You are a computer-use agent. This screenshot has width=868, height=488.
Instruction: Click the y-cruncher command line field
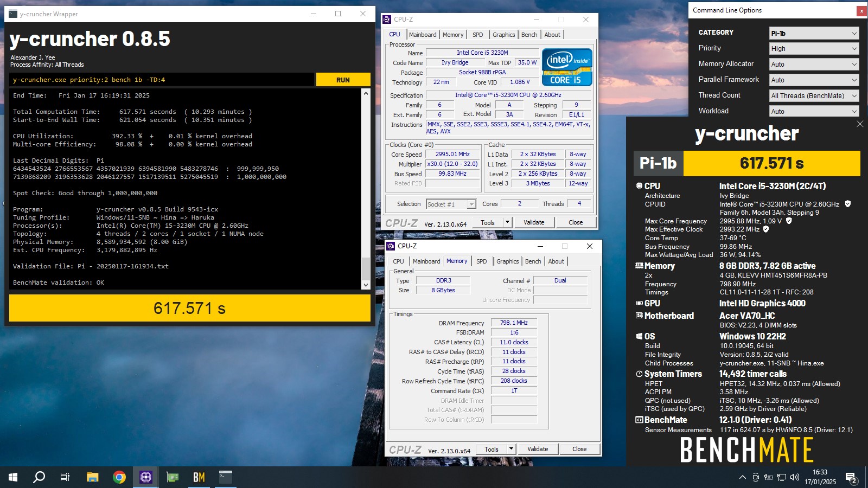(x=162, y=80)
